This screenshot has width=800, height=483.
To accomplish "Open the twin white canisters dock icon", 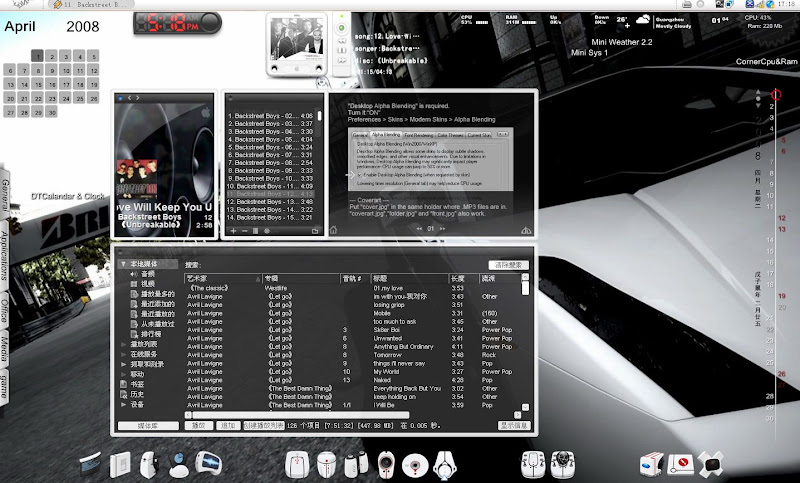I will coord(356,464).
